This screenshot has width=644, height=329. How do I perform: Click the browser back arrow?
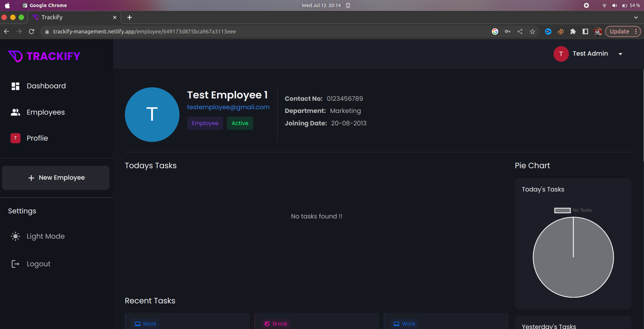click(6, 31)
